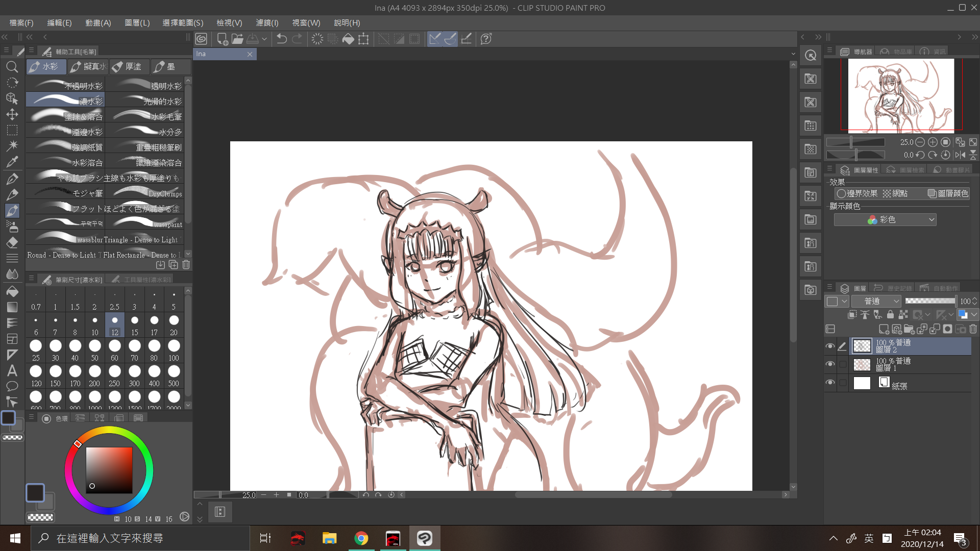Image resolution: width=980 pixels, height=551 pixels.
Task: Select the Zoom magnifier tool
Action: pyautogui.click(x=12, y=67)
